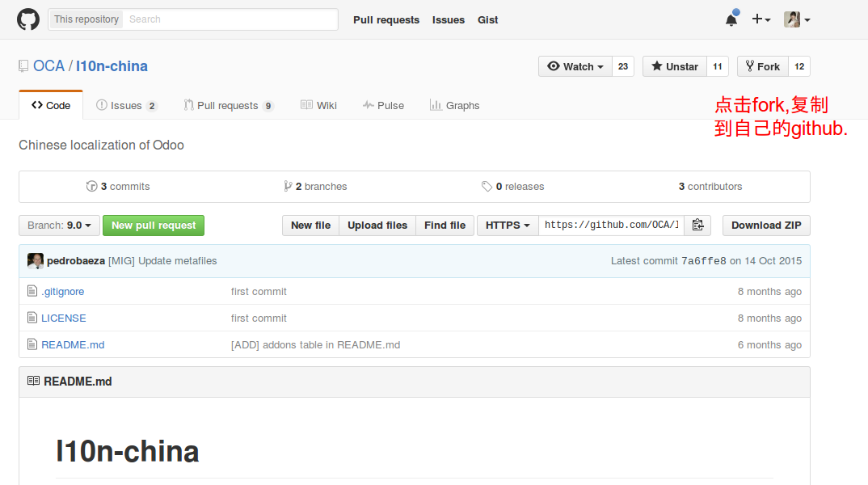The width and height of the screenshot is (868, 485).
Task: Copy clone URL with clipboard icon
Action: point(698,226)
